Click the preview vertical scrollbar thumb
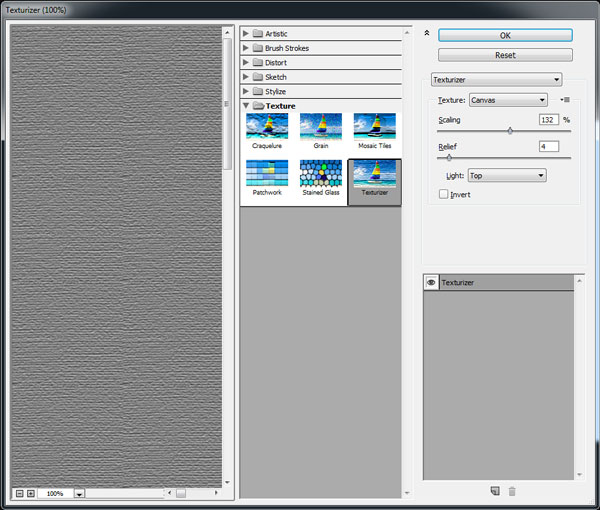This screenshot has height=510, width=600. pos(227,104)
